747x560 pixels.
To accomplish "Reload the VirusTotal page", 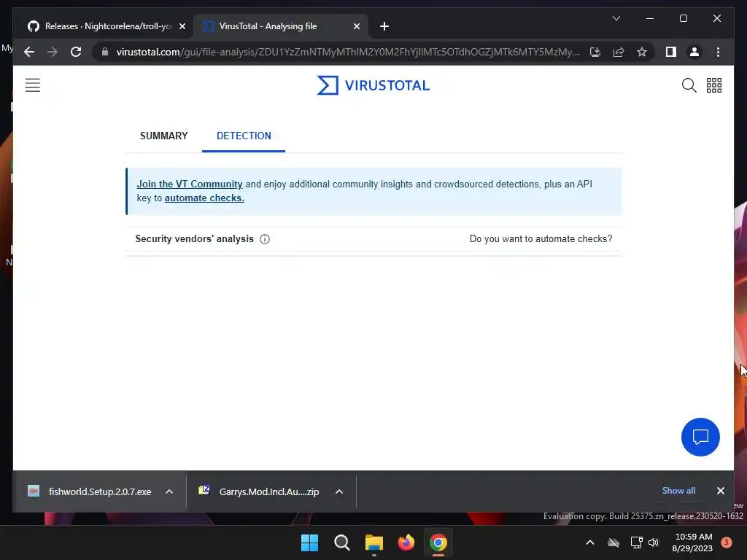I will [x=76, y=52].
